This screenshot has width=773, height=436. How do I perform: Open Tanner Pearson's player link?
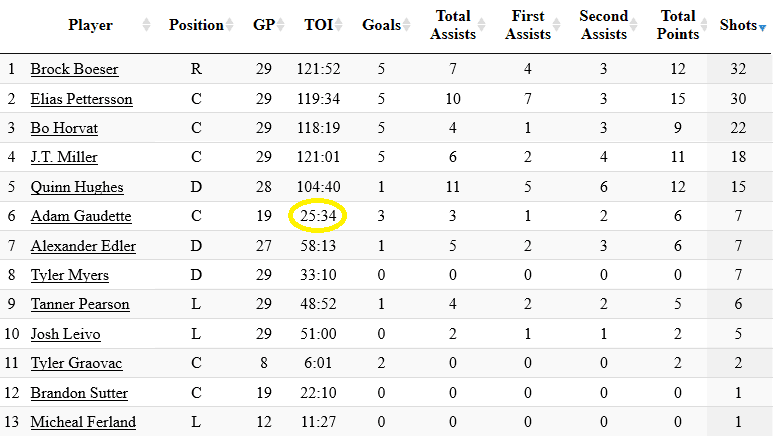coord(80,304)
